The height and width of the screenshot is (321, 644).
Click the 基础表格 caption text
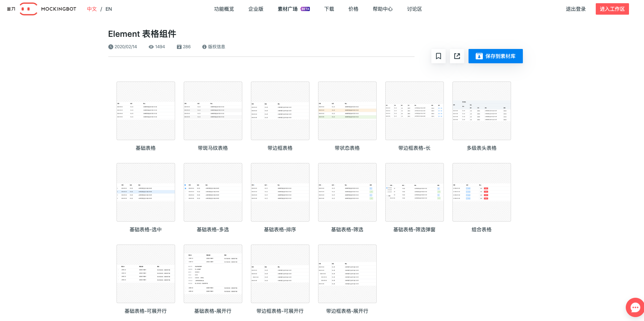coord(146,148)
